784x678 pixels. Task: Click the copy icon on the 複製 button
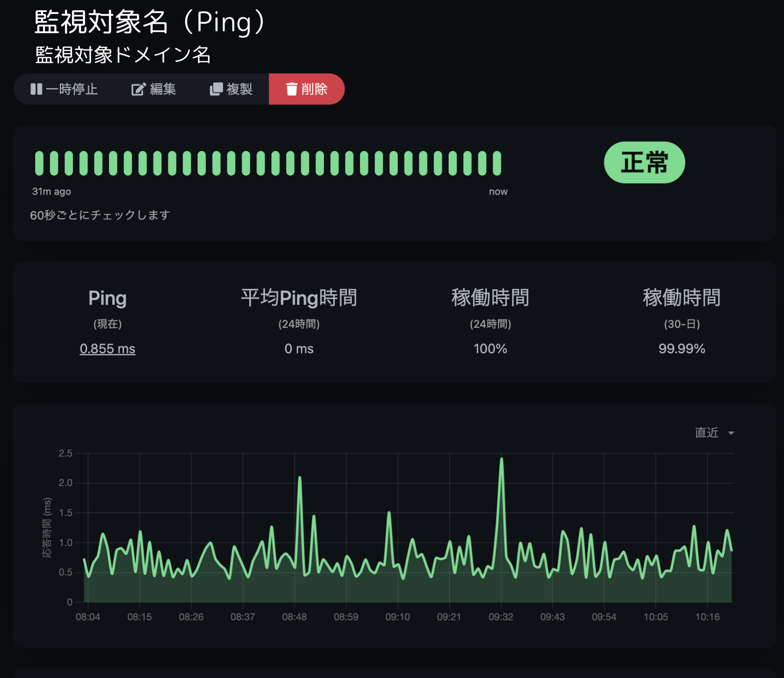(216, 89)
